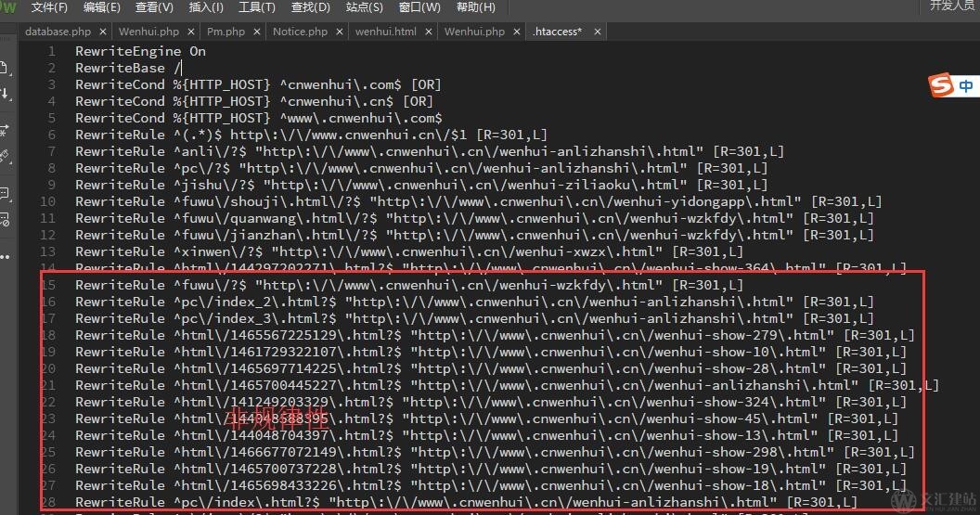Click the Open Documents toolbar icon
Screen dimensions: 980x515
[x=4, y=68]
